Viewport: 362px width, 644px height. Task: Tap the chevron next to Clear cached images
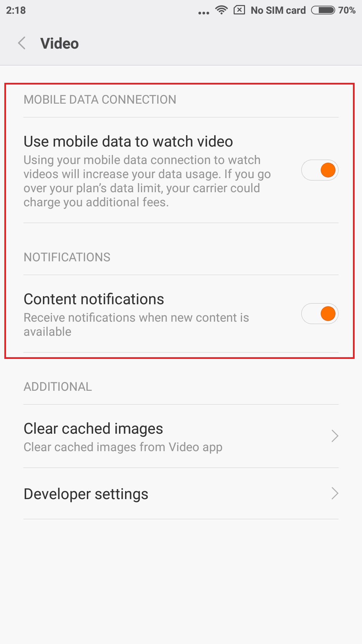click(x=335, y=436)
